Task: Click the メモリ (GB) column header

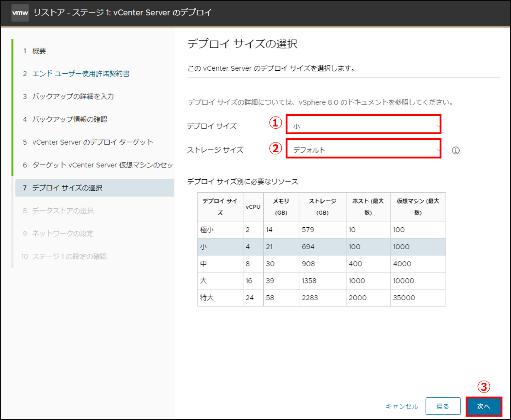Action: 281,207
